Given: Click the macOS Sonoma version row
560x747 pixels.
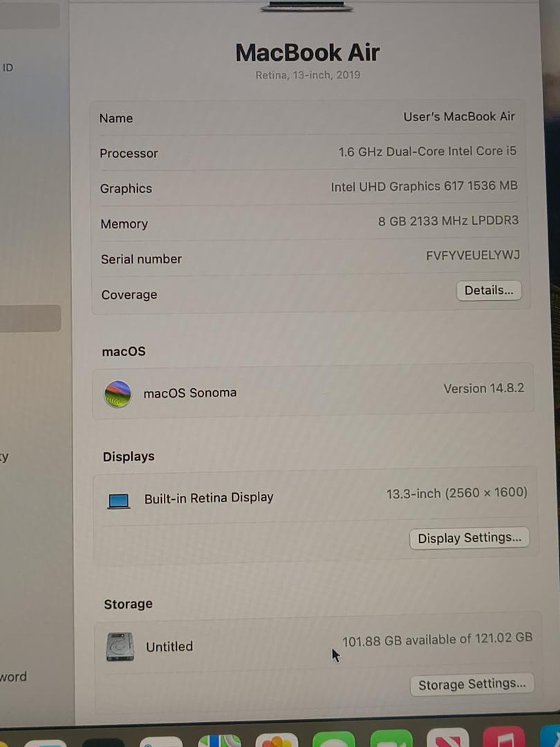Looking at the screenshot, I should click(x=313, y=391).
